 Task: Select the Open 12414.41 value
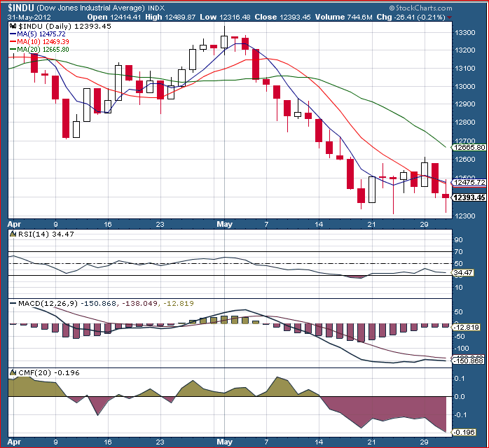click(x=114, y=17)
